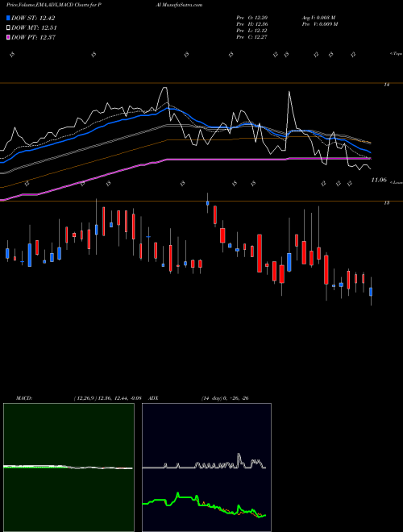The width and height of the screenshot is (403, 532).
Task: Click the 'Pre O: 12.20' open value
Action: click(x=252, y=18)
